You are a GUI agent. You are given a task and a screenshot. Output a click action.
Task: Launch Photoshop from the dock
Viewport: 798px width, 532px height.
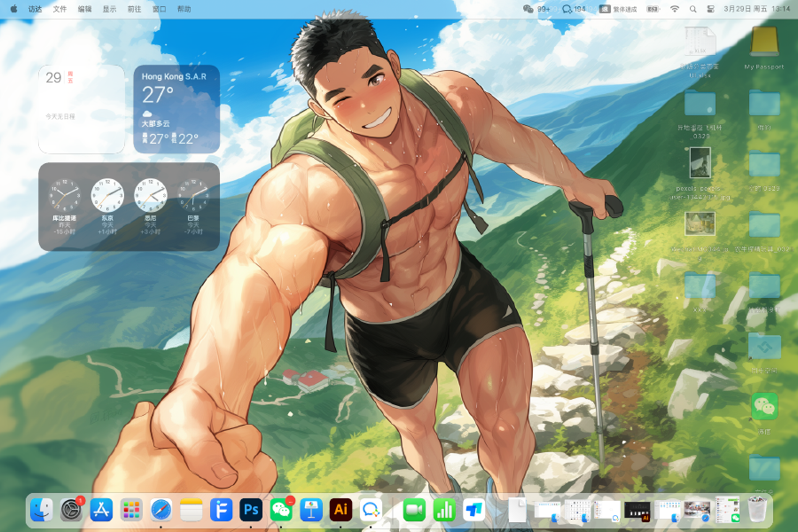pyautogui.click(x=251, y=510)
